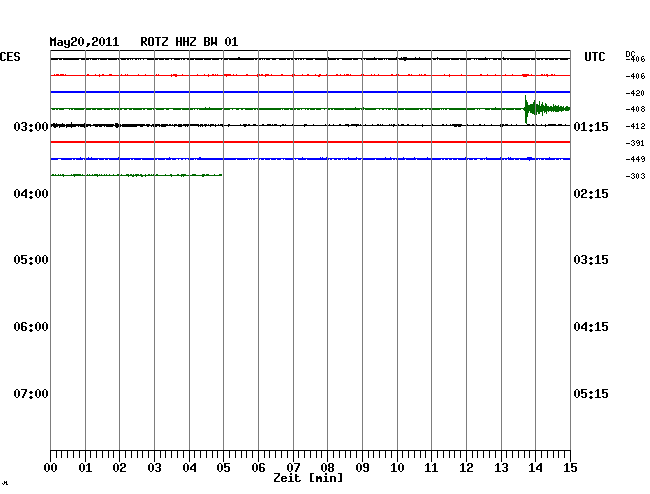Click minute 08 on the time axis
The width and height of the screenshot is (650, 494).
coord(327,468)
